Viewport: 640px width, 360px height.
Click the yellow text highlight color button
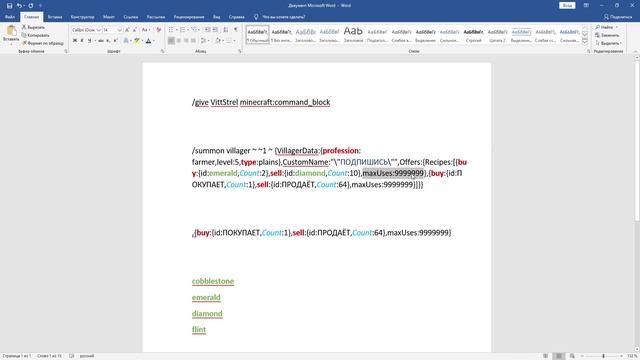137,41
